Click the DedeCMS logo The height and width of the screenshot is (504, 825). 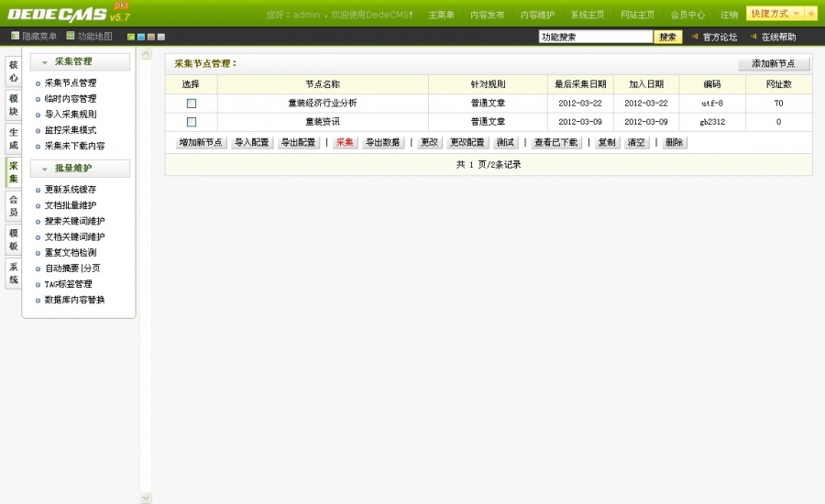pyautogui.click(x=69, y=13)
